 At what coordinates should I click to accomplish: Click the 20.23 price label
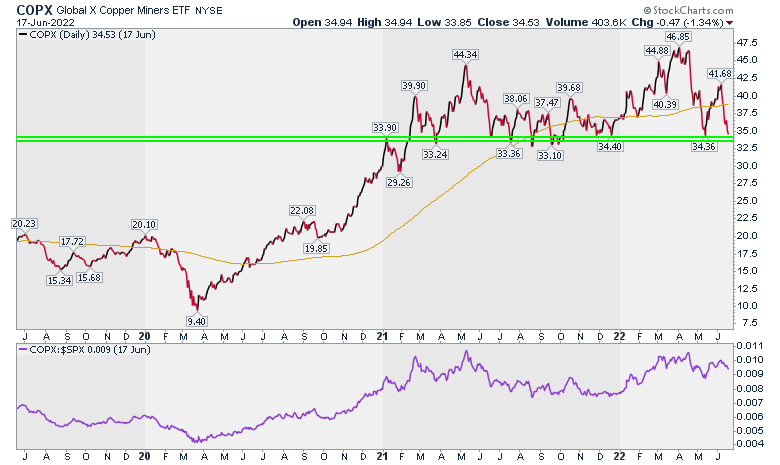click(x=24, y=224)
